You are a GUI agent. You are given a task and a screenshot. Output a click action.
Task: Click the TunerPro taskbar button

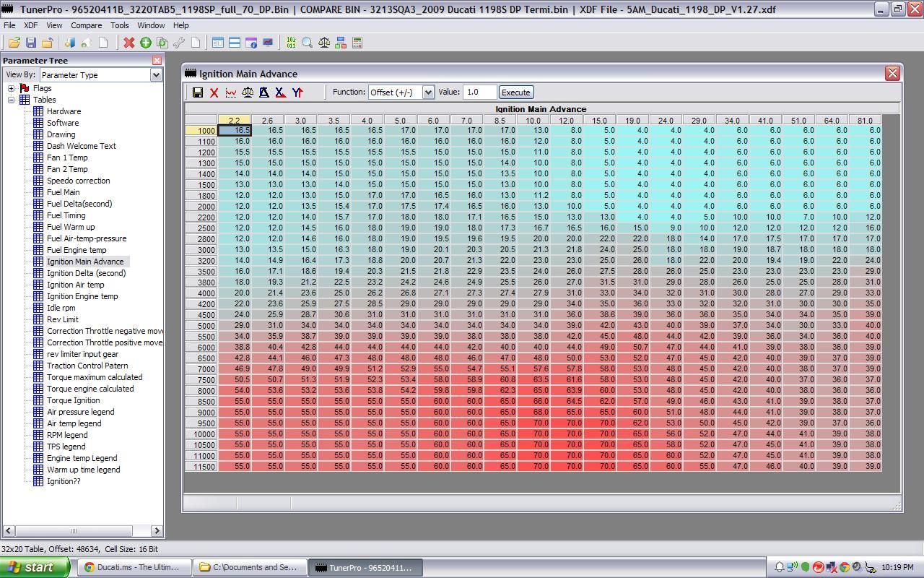coord(366,567)
